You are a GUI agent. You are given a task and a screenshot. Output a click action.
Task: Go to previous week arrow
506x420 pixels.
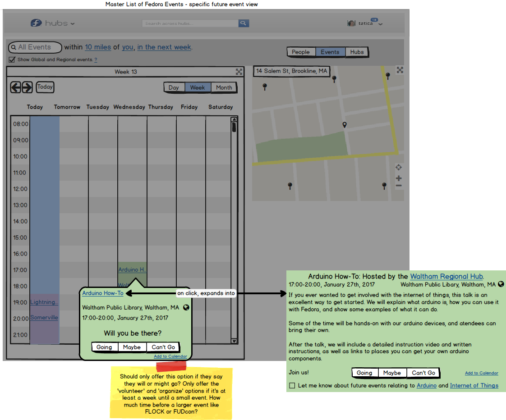pyautogui.click(x=15, y=87)
